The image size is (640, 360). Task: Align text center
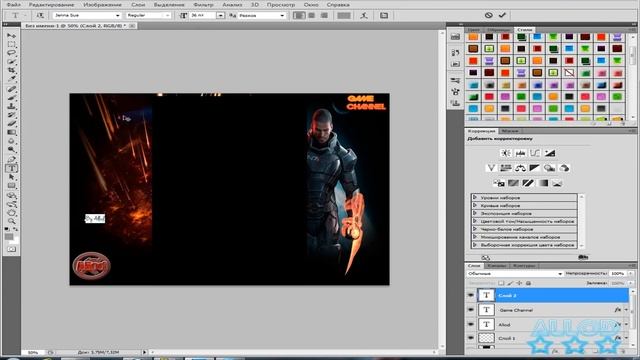click(311, 15)
